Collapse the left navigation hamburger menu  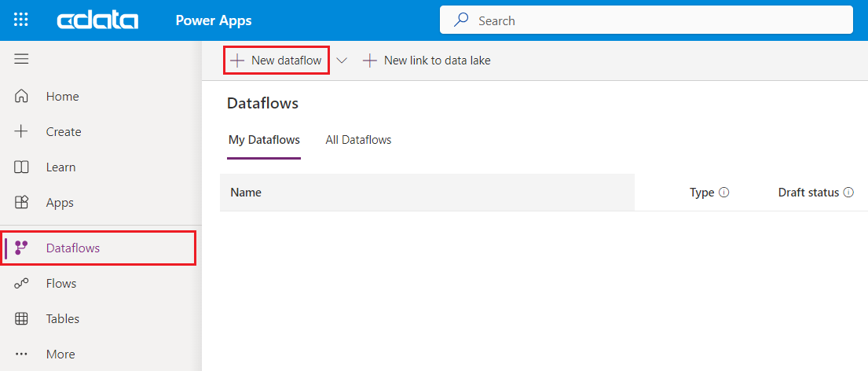[21, 60]
